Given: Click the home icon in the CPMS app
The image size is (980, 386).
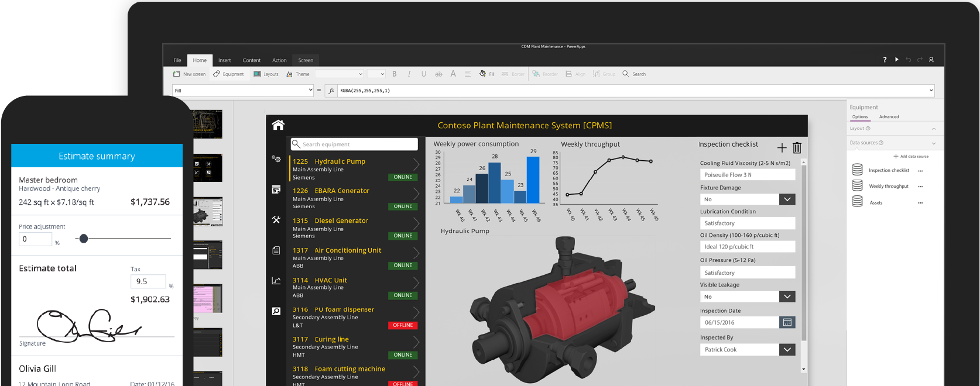Looking at the screenshot, I should point(278,125).
